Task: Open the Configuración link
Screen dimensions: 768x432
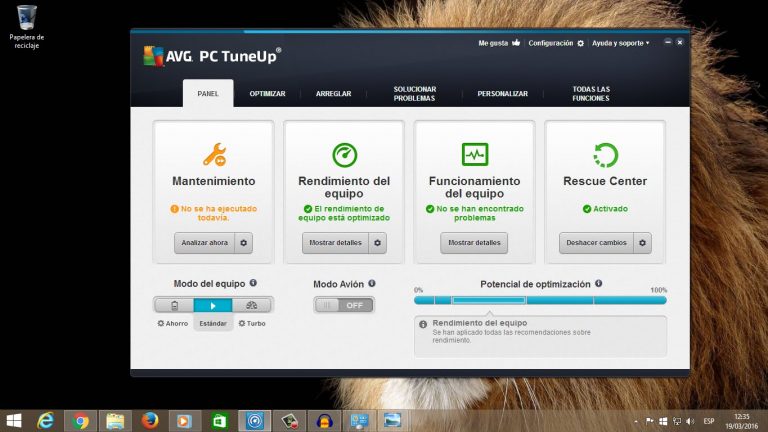Action: click(551, 43)
